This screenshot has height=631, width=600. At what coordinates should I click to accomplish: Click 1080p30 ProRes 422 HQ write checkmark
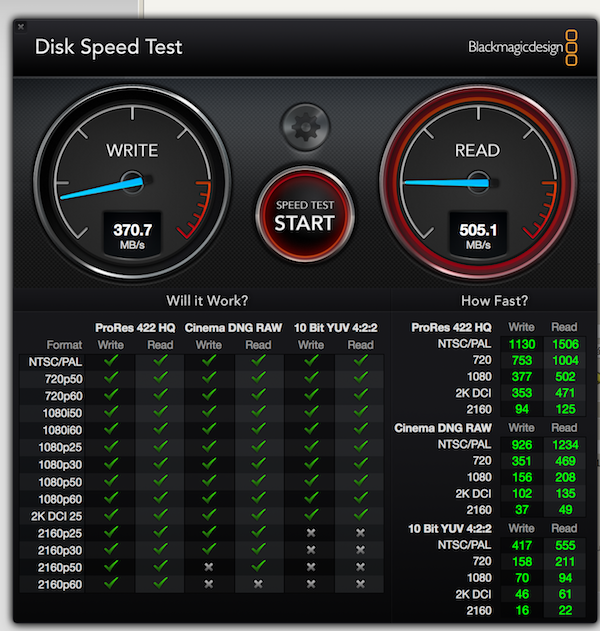pos(111,463)
